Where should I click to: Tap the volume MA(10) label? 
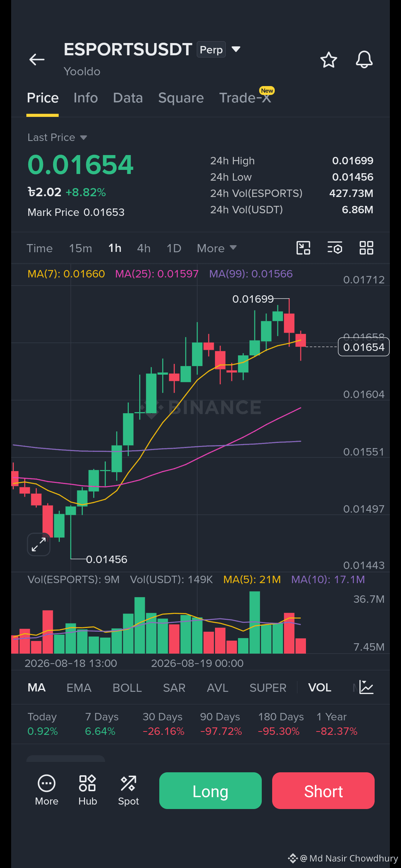coord(328,579)
